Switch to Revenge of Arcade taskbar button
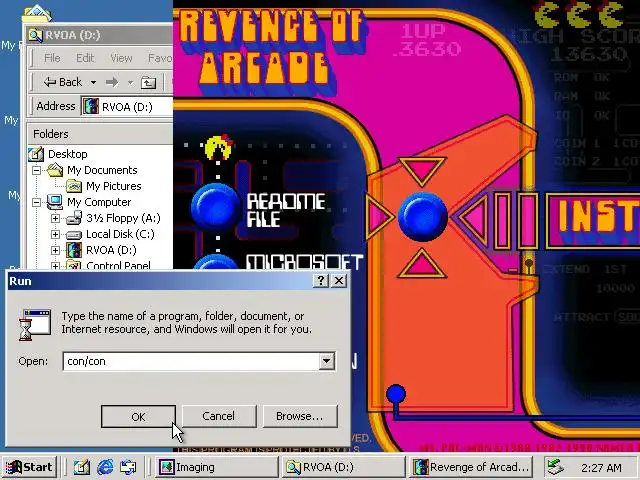Viewport: 640px width, 480px height. click(472, 467)
